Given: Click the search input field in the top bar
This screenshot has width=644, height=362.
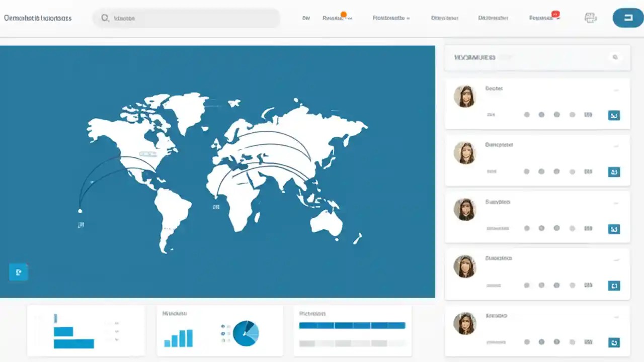Looking at the screenshot, I should [186, 18].
